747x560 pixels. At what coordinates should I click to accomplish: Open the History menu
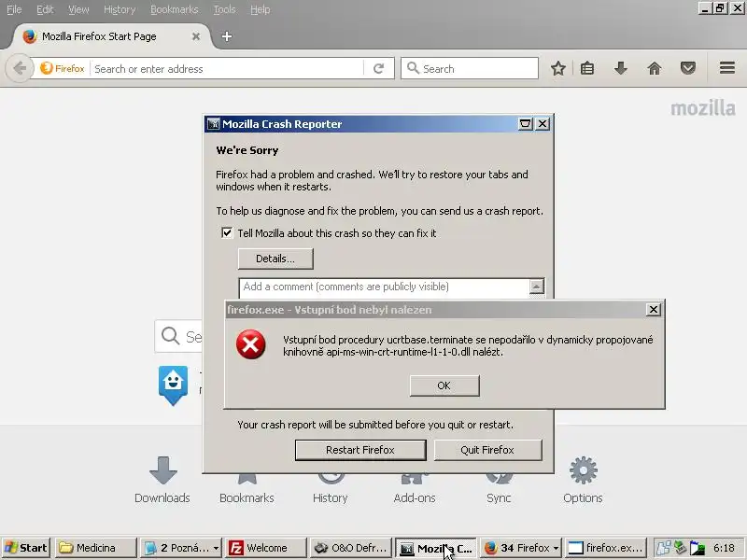tap(120, 9)
